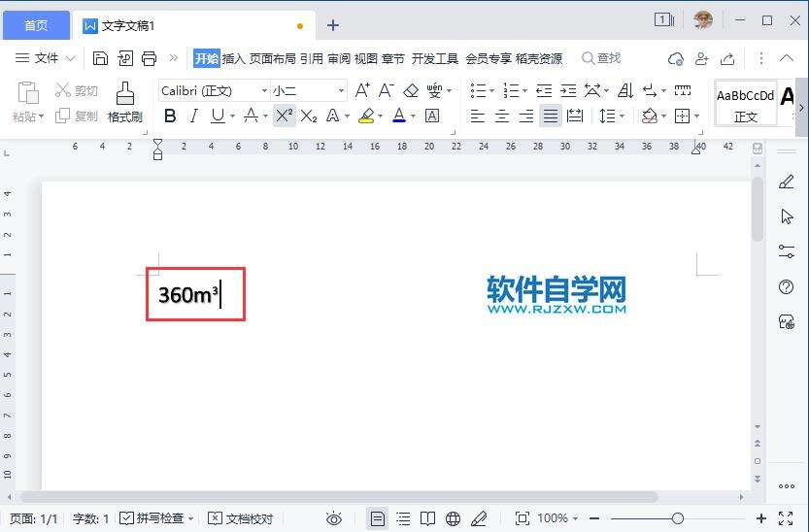809x532 pixels.
Task: Click zoom in plus button
Action: point(761,518)
